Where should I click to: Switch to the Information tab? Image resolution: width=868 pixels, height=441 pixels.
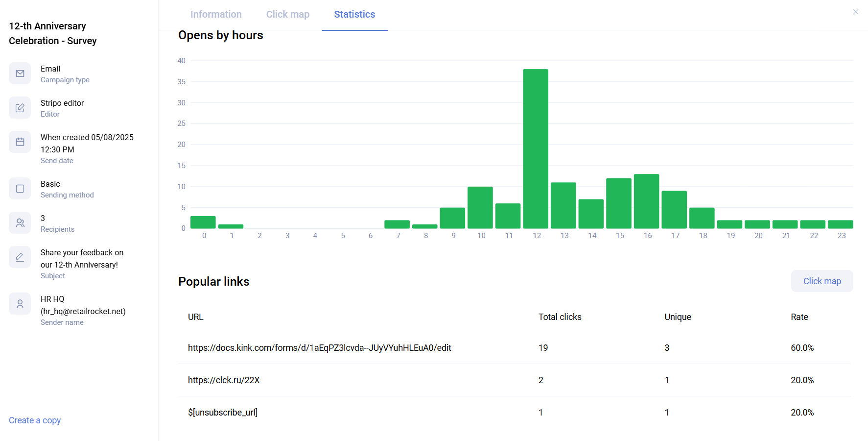[x=216, y=15]
